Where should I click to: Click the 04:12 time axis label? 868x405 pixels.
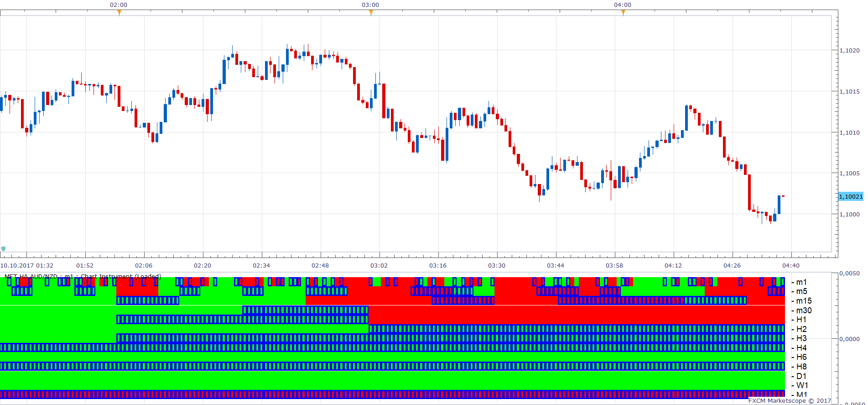[x=673, y=266]
